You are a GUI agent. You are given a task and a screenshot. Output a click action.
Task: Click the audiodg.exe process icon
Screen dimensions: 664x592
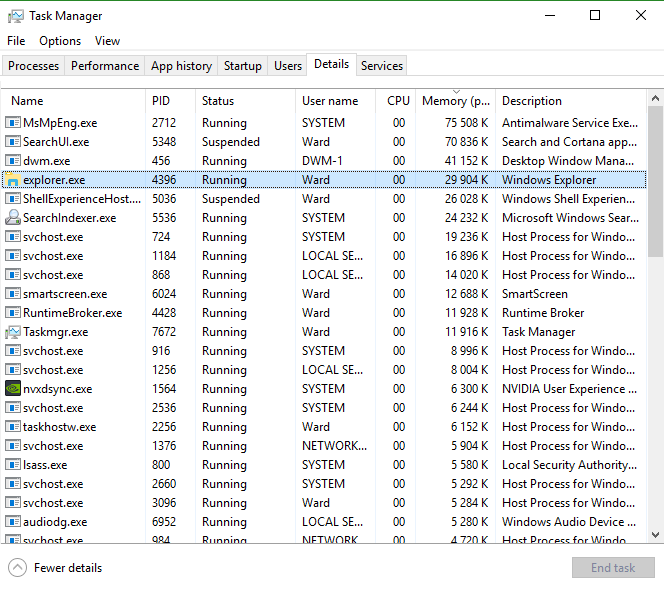tap(13, 522)
